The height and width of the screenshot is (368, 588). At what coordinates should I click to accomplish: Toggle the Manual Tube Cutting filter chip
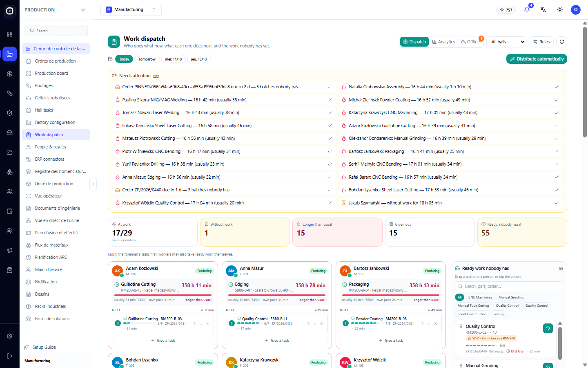pos(473,305)
